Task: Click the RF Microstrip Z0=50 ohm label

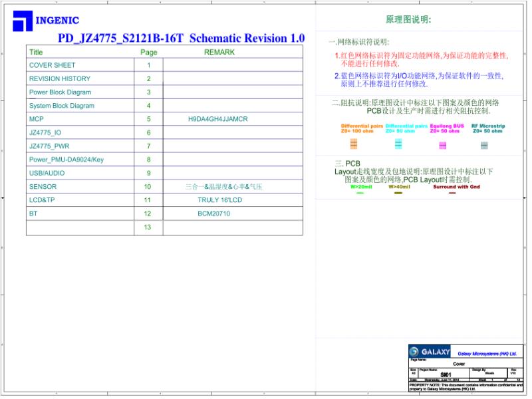Action: (488, 128)
